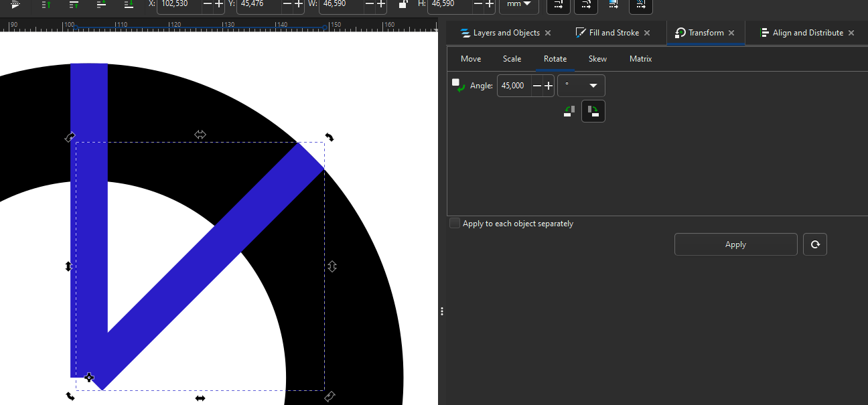Click the bottom-left rotation handle on canvas

(70, 396)
